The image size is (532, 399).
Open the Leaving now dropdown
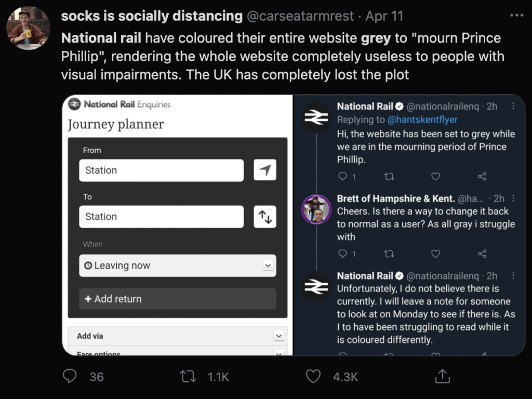(x=177, y=265)
